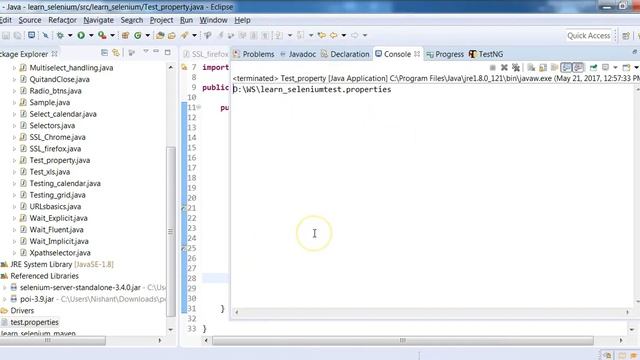Click the Last Edit Location yellow arrow icon
The height and width of the screenshot is (360, 640).
(x=322, y=36)
